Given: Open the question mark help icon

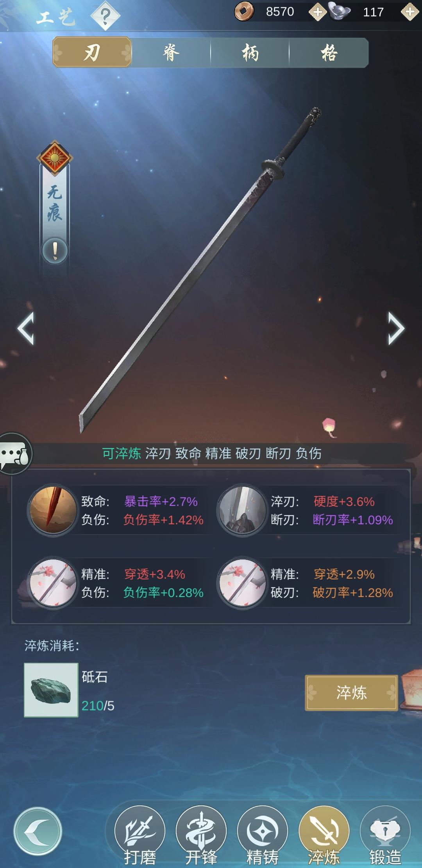Looking at the screenshot, I should click(105, 16).
